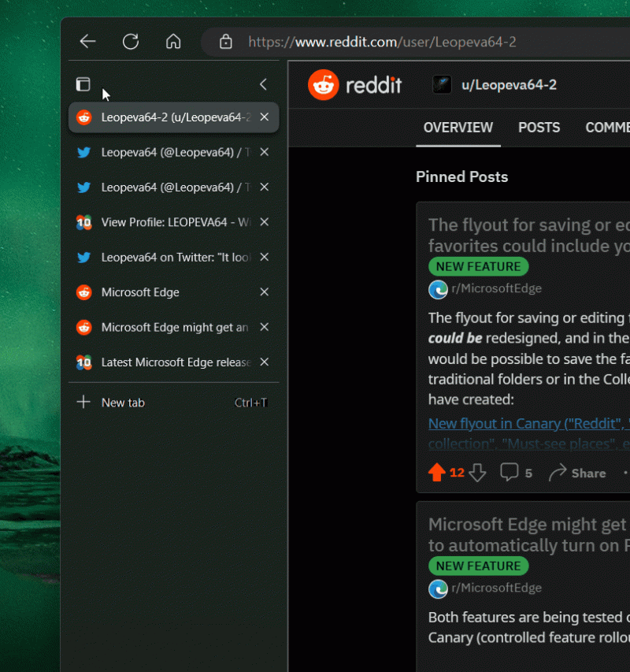Screen dimensions: 630x672
Task: Click the address bar
Action: [409, 41]
